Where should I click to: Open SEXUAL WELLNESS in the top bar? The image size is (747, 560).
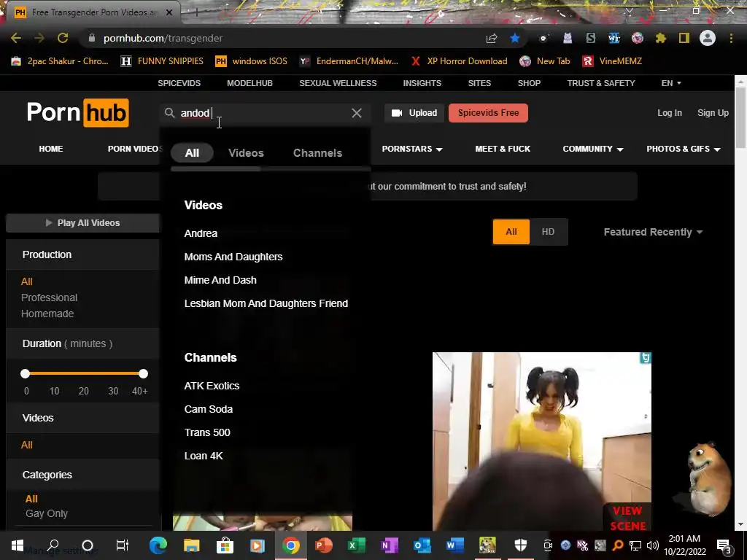pos(338,83)
